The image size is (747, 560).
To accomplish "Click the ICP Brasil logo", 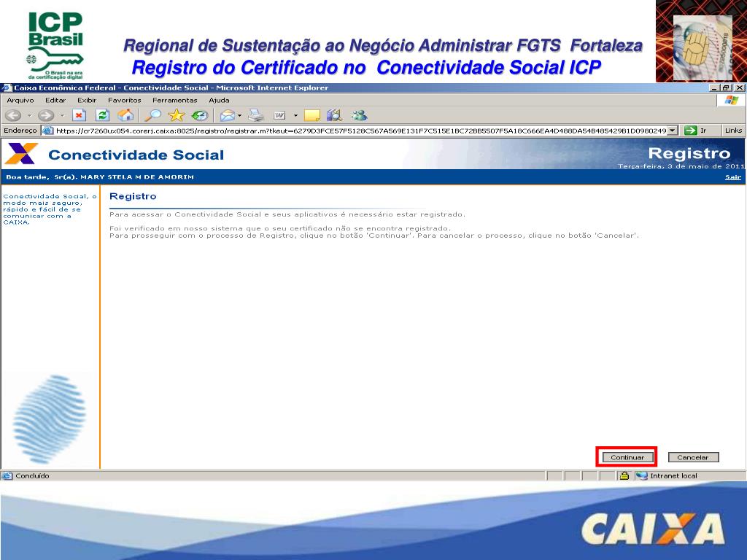I will click(x=55, y=44).
